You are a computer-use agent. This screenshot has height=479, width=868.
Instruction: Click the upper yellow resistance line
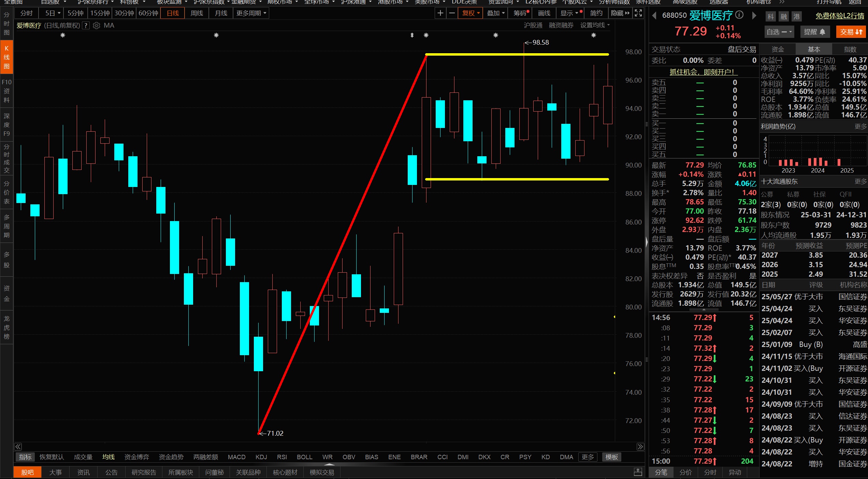pyautogui.click(x=517, y=54)
